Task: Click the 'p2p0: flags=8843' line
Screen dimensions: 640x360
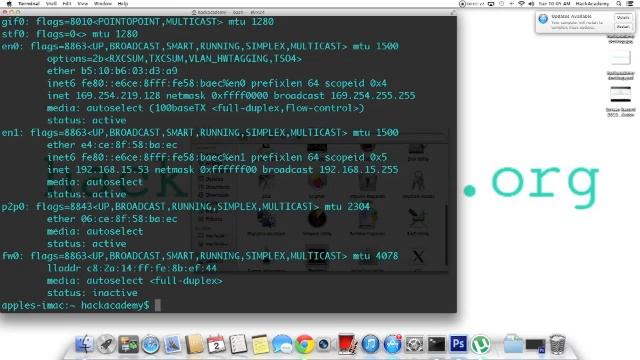Action: click(186, 207)
